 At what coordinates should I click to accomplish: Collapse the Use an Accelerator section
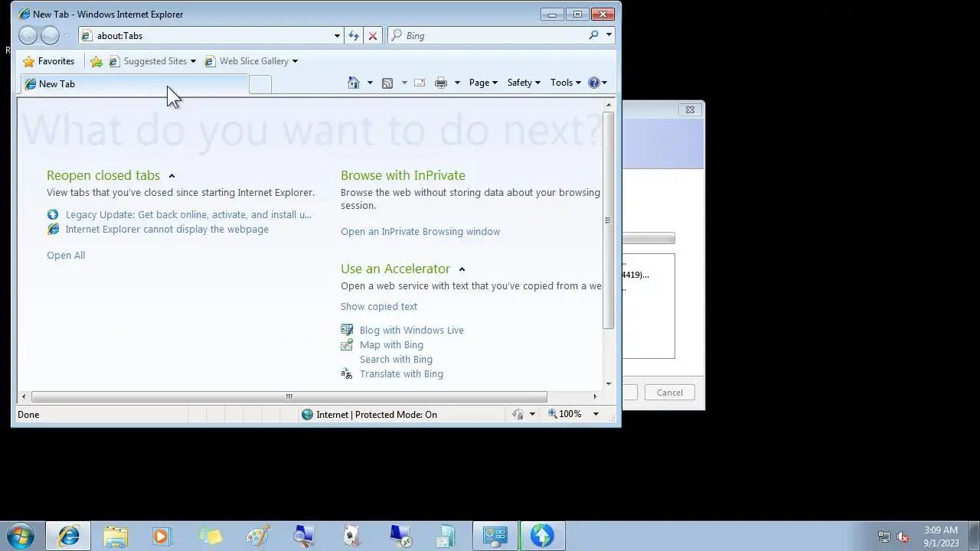pyautogui.click(x=462, y=269)
